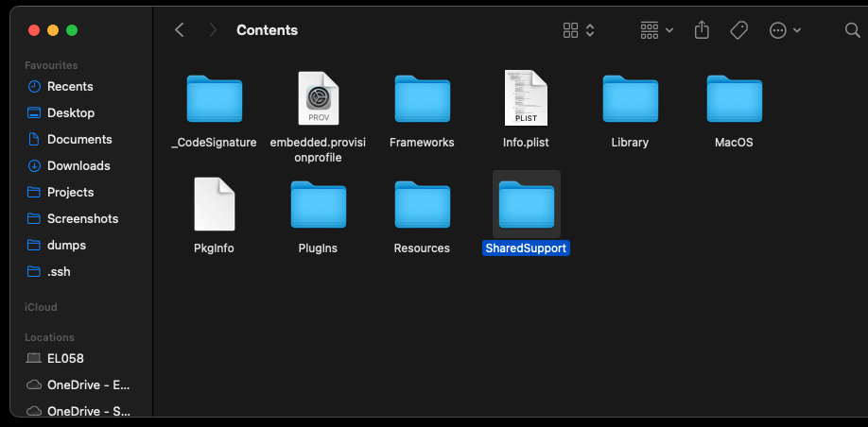Open Recents in the sidebar
The height and width of the screenshot is (427, 868).
[70, 86]
